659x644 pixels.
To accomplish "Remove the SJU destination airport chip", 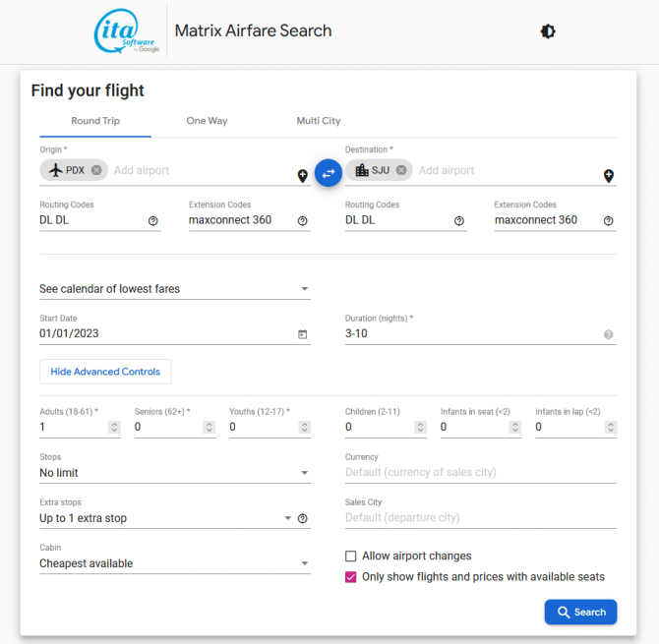I will [401, 170].
